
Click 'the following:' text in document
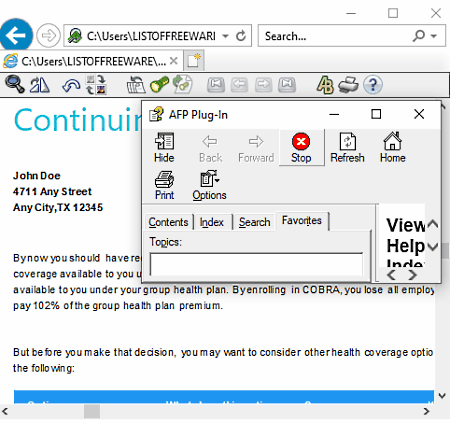pyautogui.click(x=44, y=368)
